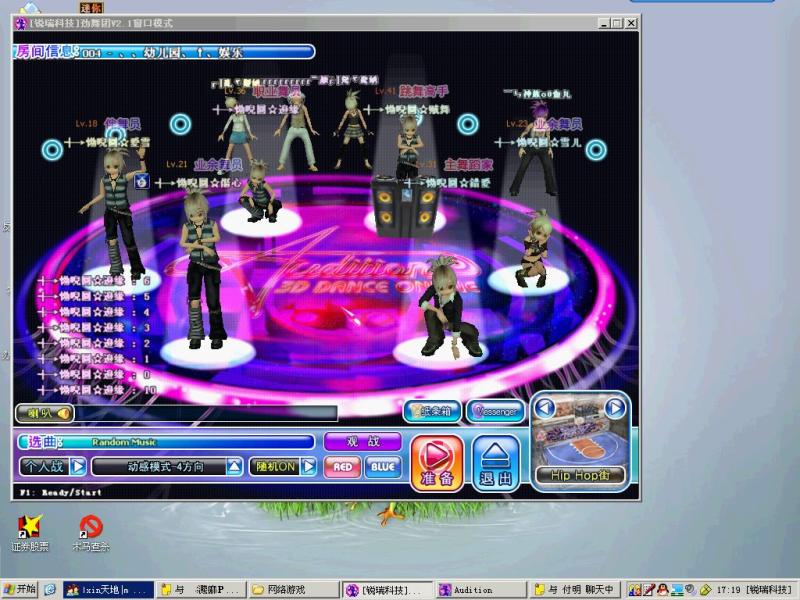Click the chat line ending in 6

click(94, 280)
